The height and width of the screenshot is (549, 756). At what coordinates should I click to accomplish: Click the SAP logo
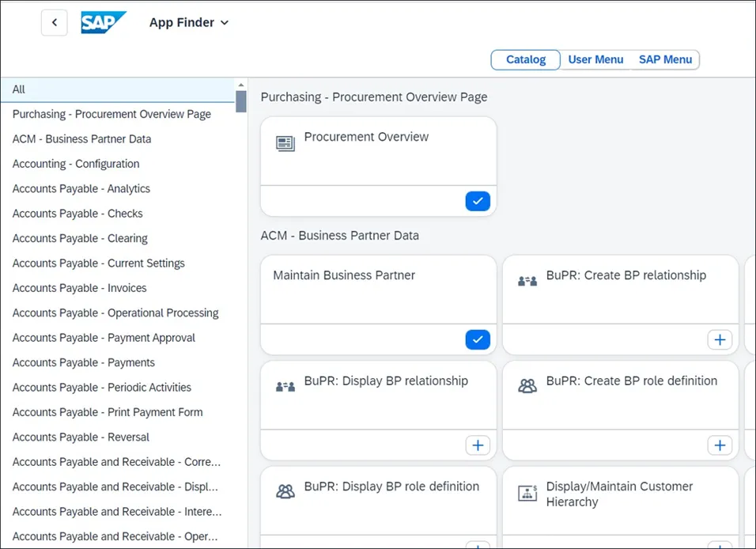(x=103, y=22)
